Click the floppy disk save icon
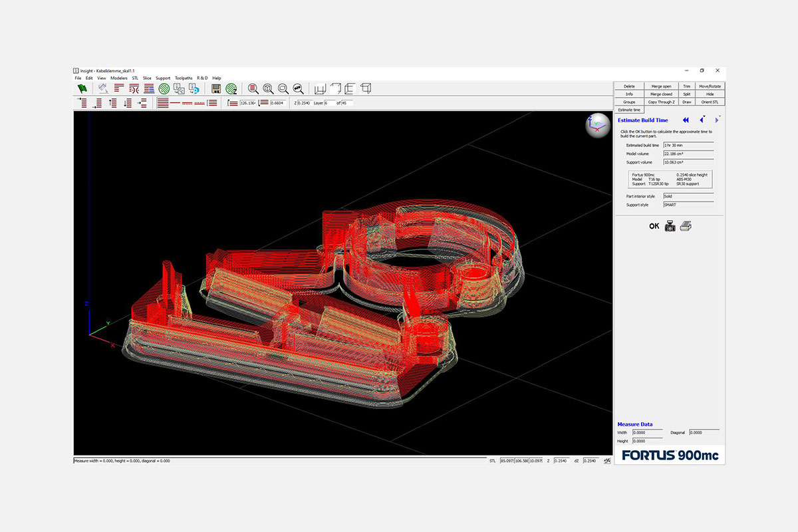The image size is (798, 532). (216, 88)
